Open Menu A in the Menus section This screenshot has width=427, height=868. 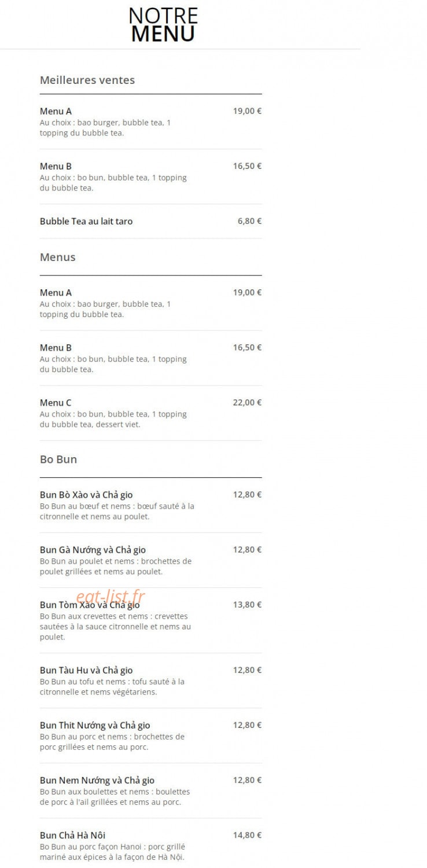150,303
